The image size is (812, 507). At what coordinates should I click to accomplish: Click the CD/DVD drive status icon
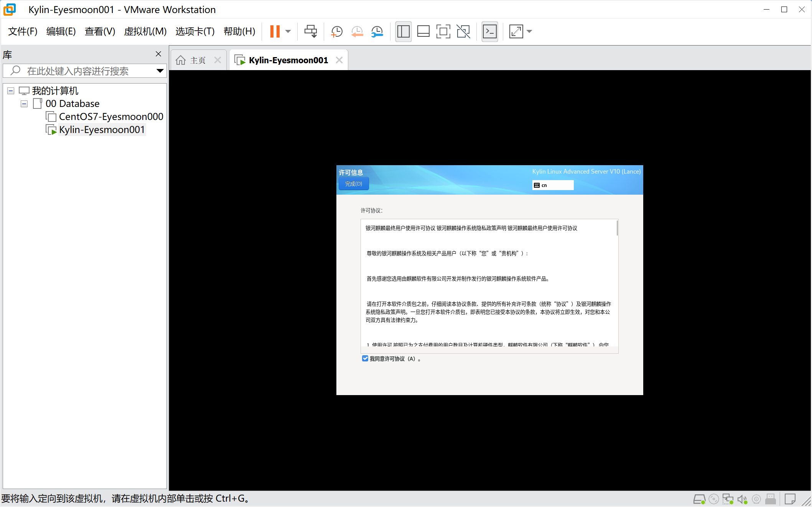coord(714,499)
